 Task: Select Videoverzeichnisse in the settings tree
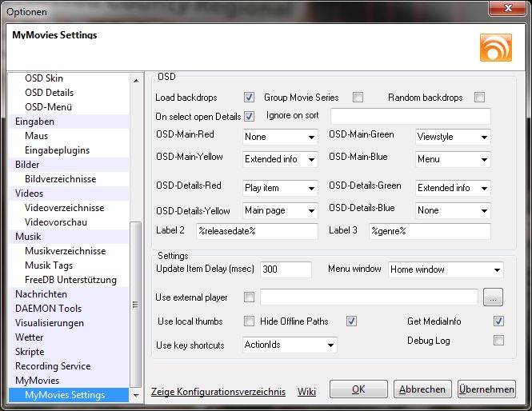tap(65, 208)
